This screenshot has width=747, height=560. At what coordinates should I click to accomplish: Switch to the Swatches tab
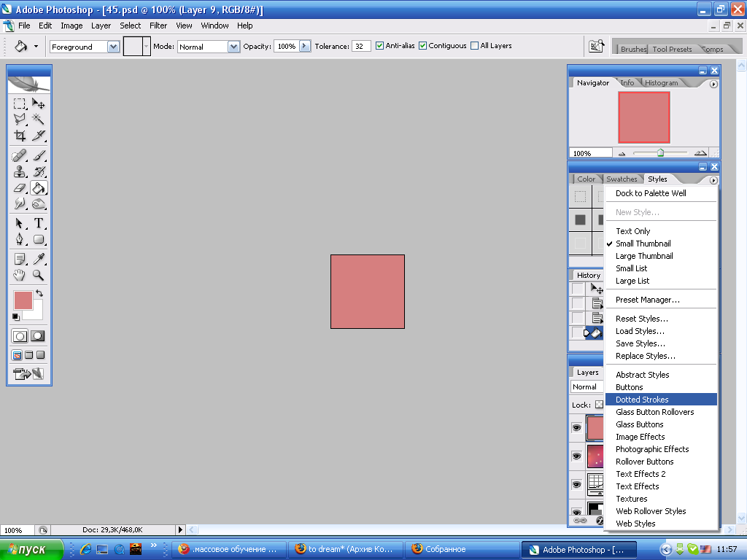(x=622, y=179)
